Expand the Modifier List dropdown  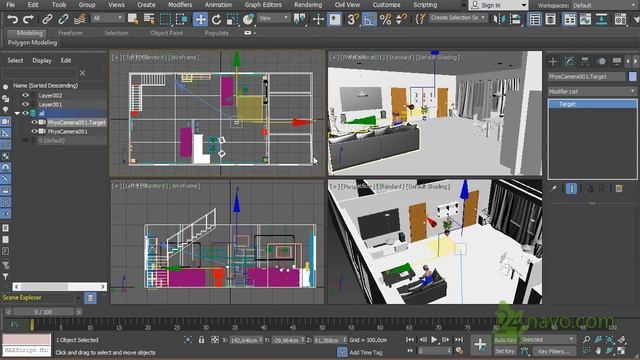(x=592, y=91)
